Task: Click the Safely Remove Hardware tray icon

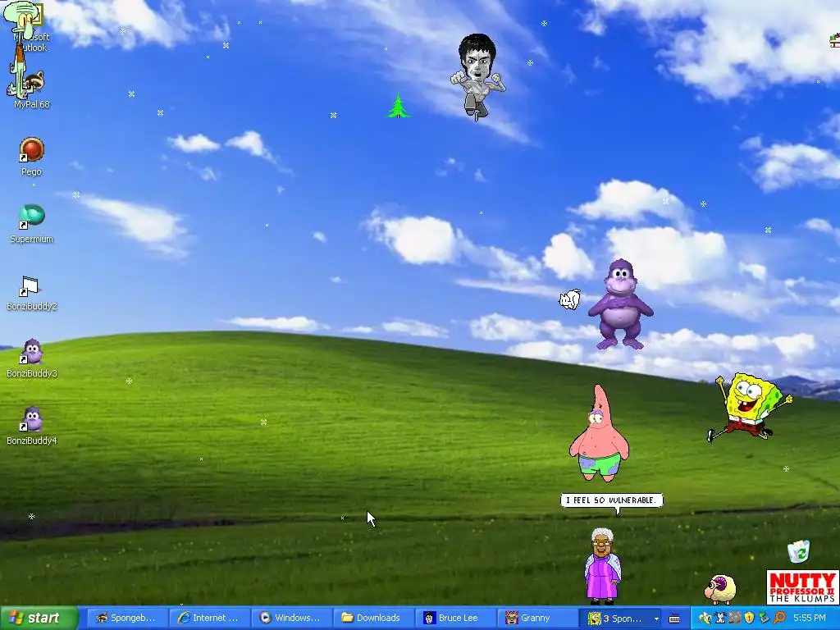Action: 765,619
